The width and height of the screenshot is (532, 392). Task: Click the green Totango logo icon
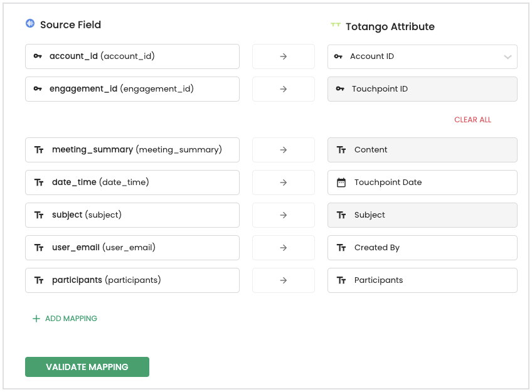pyautogui.click(x=335, y=24)
